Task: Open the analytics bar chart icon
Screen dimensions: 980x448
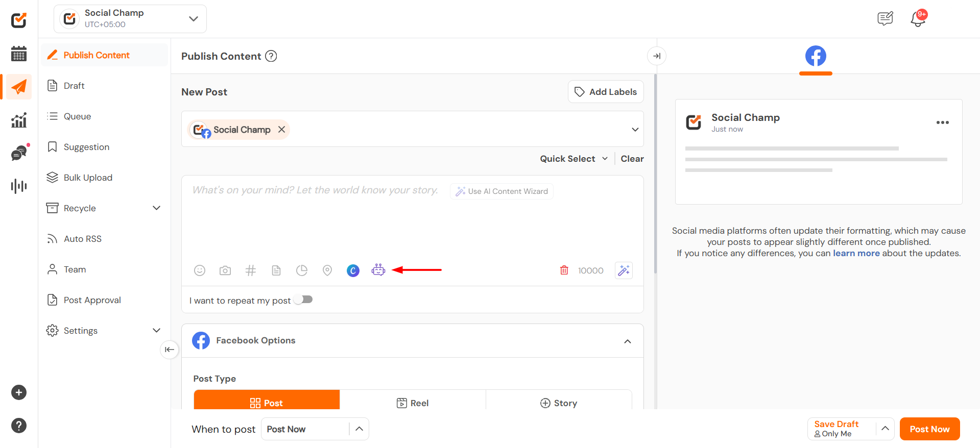Action: tap(19, 120)
